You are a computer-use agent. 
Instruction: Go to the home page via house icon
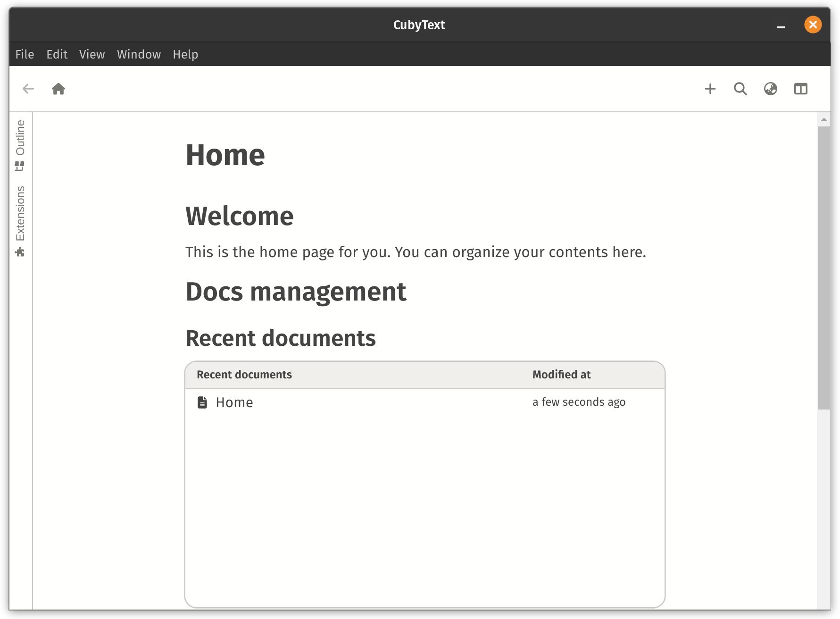(x=58, y=89)
